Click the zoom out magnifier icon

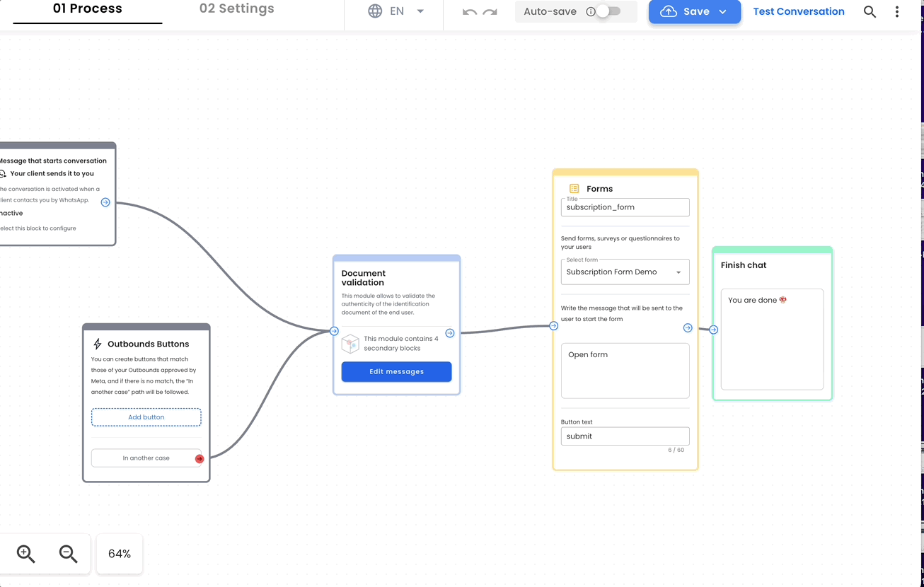(69, 554)
